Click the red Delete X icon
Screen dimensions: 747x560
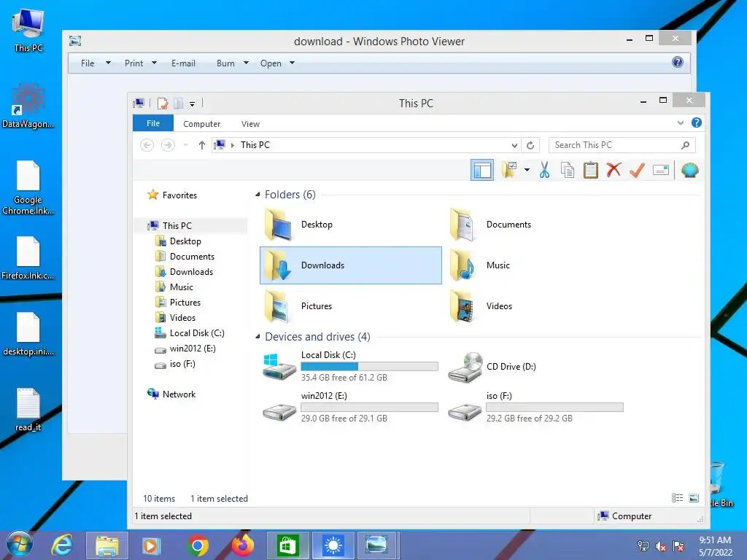(614, 169)
